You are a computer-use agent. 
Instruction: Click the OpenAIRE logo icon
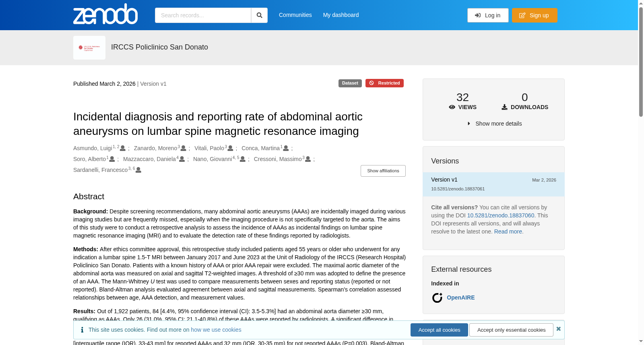tap(437, 298)
